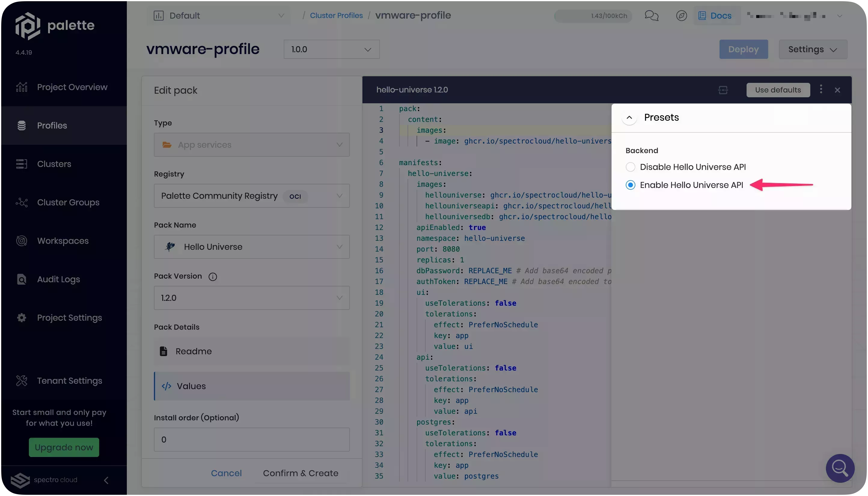Open Tenant Settings
Screen dimensions: 868x496
pyautogui.click(x=69, y=380)
